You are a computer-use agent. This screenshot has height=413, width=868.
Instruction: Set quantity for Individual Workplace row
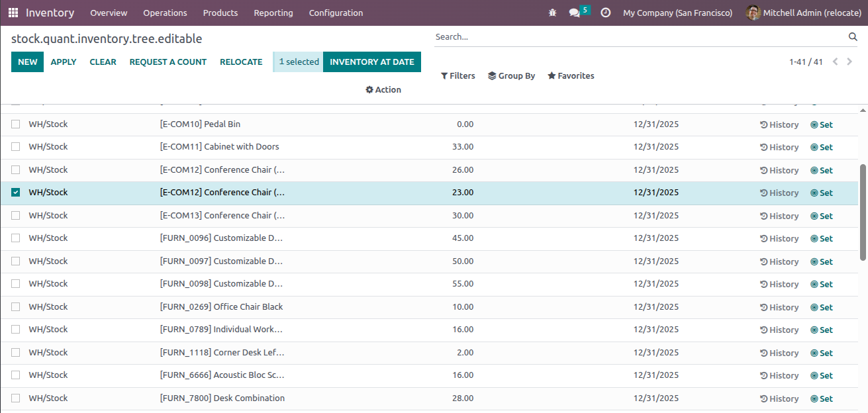822,330
